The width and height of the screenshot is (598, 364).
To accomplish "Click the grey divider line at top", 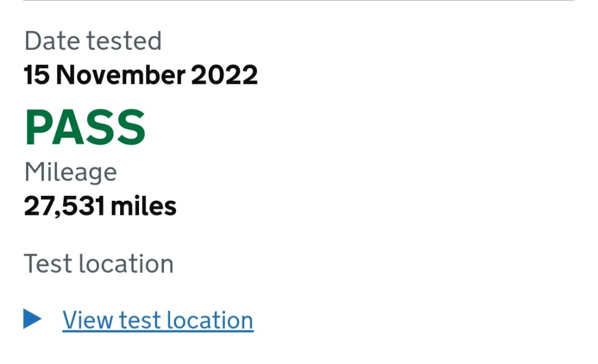I will (299, 1).
